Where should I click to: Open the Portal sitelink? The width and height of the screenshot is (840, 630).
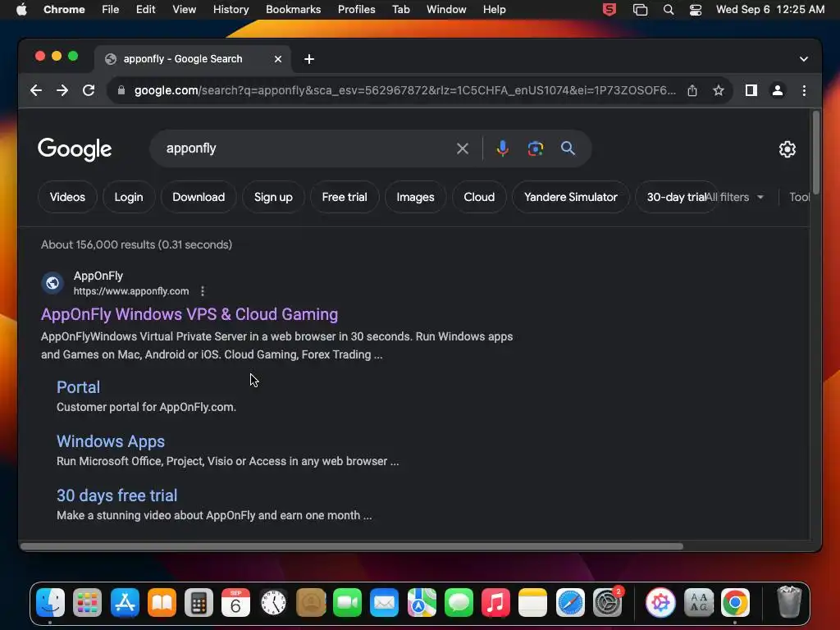[78, 387]
